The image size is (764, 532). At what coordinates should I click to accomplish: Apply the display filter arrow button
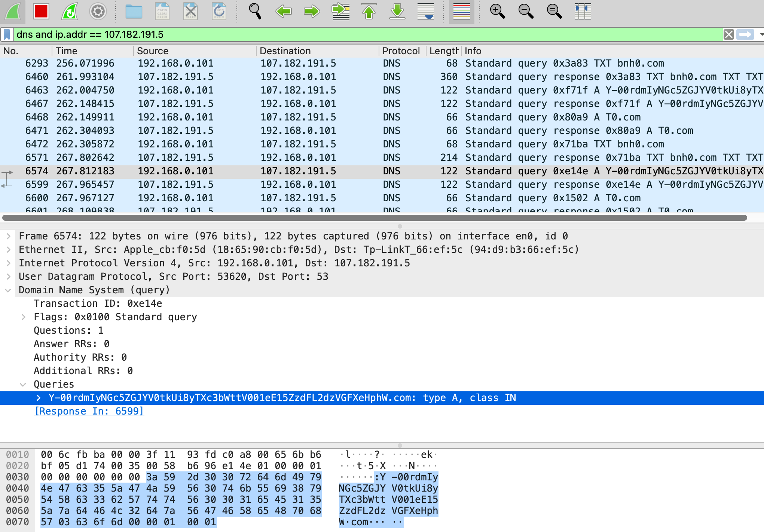point(745,34)
